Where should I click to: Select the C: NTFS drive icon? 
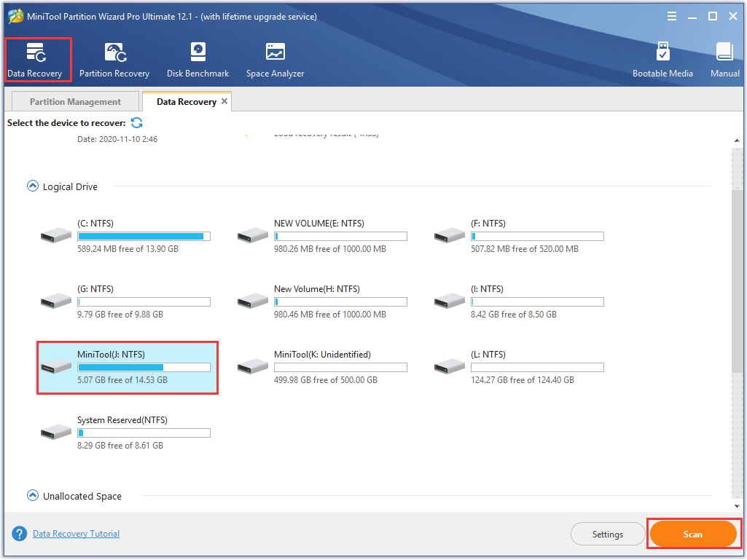pos(55,235)
